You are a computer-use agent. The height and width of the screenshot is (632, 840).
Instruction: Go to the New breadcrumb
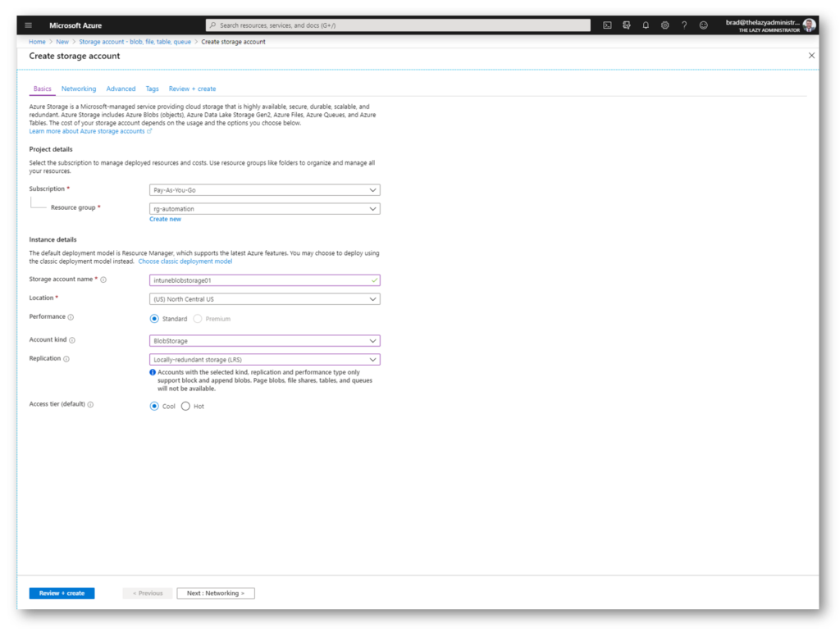(62, 42)
